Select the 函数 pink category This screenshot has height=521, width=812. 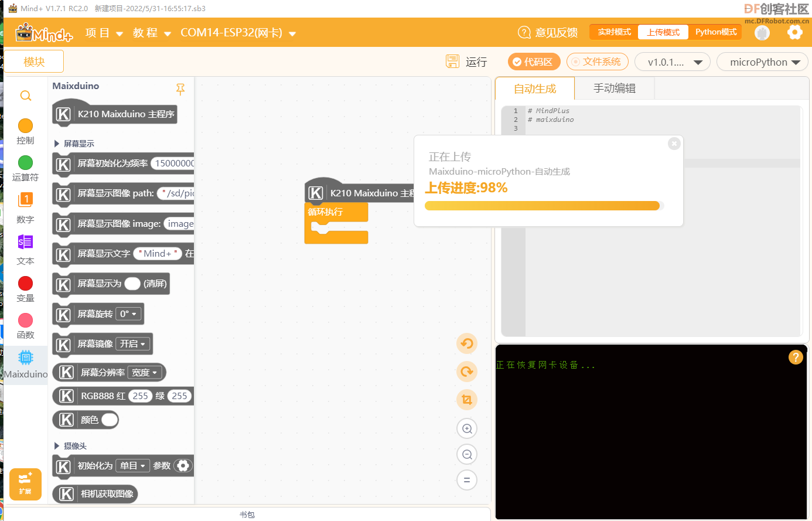(x=25, y=320)
